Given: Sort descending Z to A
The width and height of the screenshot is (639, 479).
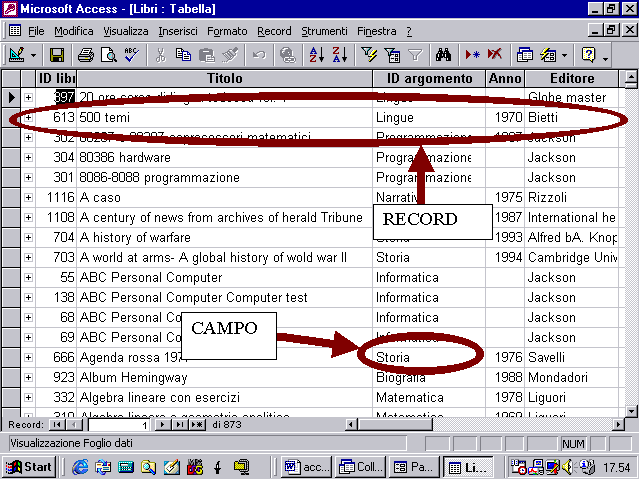Looking at the screenshot, I should point(340,55).
